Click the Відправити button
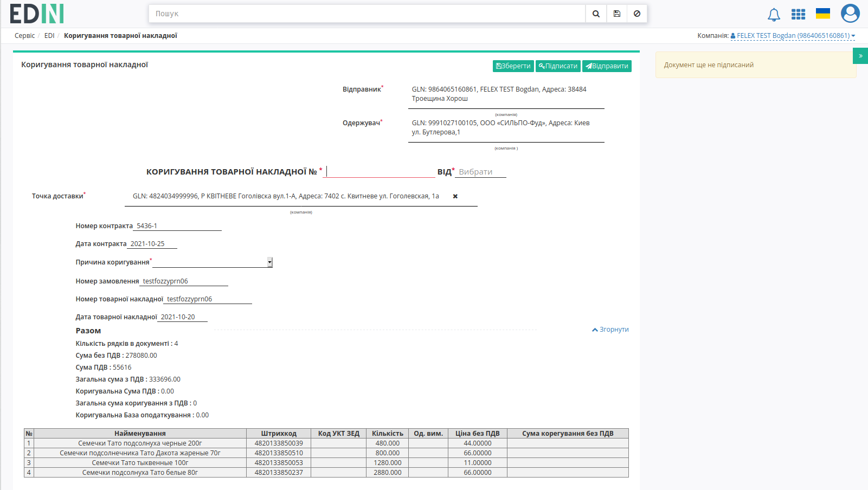 pos(607,66)
